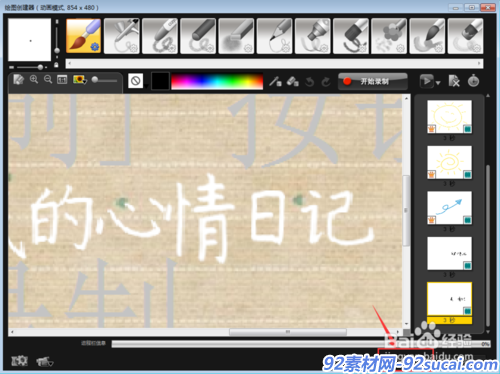This screenshot has width=500, height=374.
Task: Select the Chalk brush tool
Action: (x=236, y=36)
